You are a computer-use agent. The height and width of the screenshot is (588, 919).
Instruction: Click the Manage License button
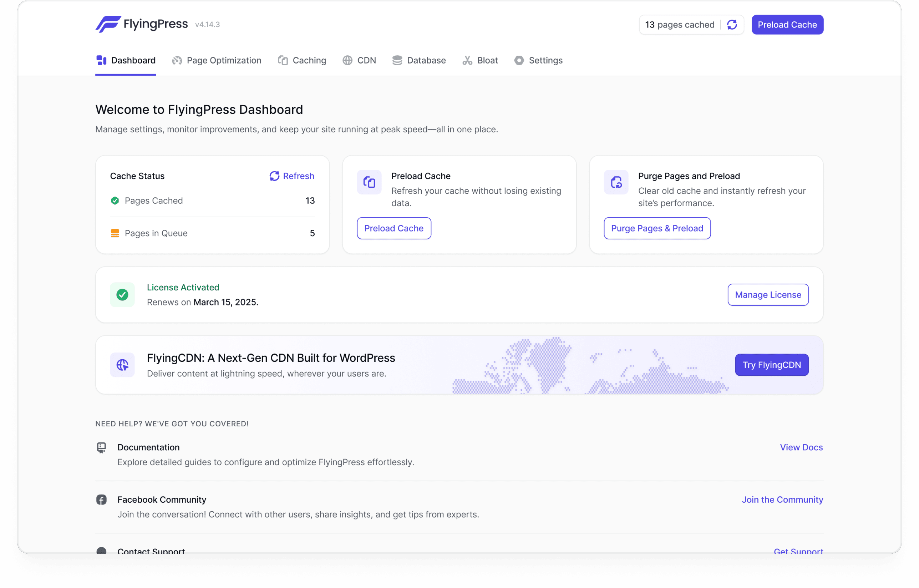click(767, 294)
